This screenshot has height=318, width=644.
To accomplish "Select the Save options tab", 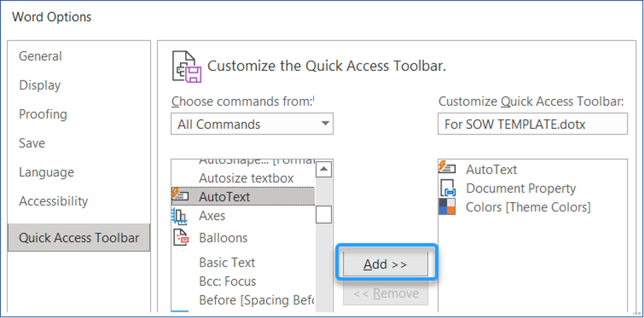I will [32, 143].
